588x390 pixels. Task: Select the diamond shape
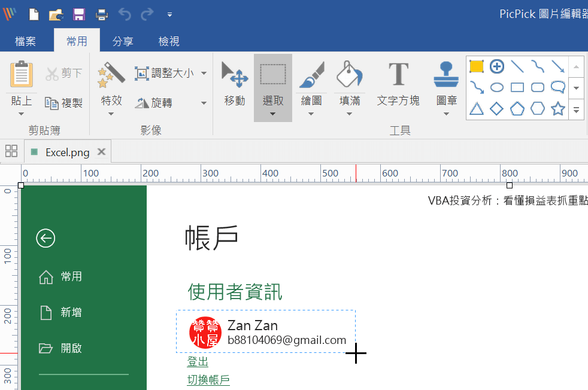(497, 109)
